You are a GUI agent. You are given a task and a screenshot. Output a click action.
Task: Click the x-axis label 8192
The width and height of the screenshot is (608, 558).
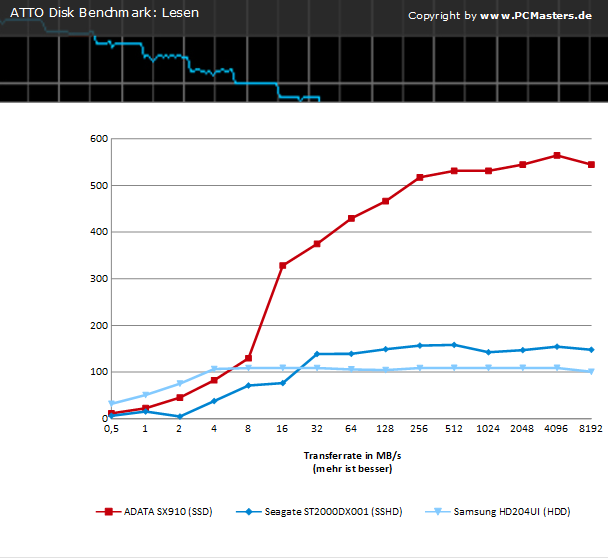click(591, 429)
